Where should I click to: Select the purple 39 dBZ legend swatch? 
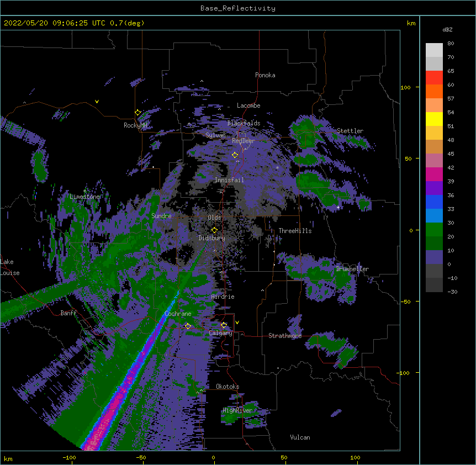434,188
